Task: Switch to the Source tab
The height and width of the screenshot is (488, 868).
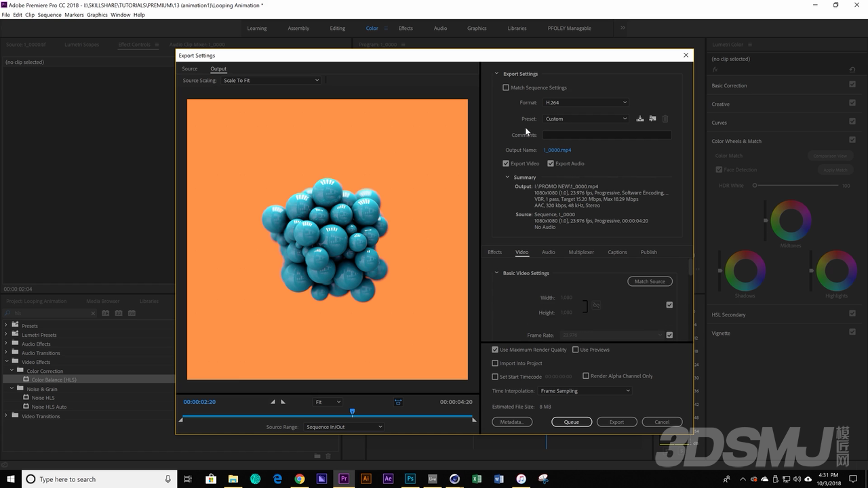Action: click(x=190, y=68)
